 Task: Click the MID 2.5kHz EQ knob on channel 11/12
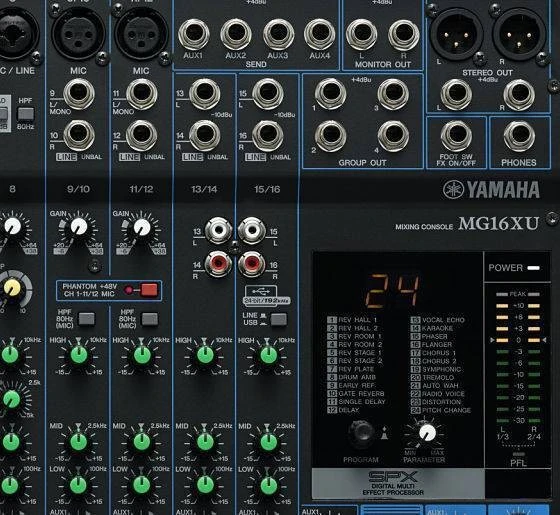tap(142, 442)
